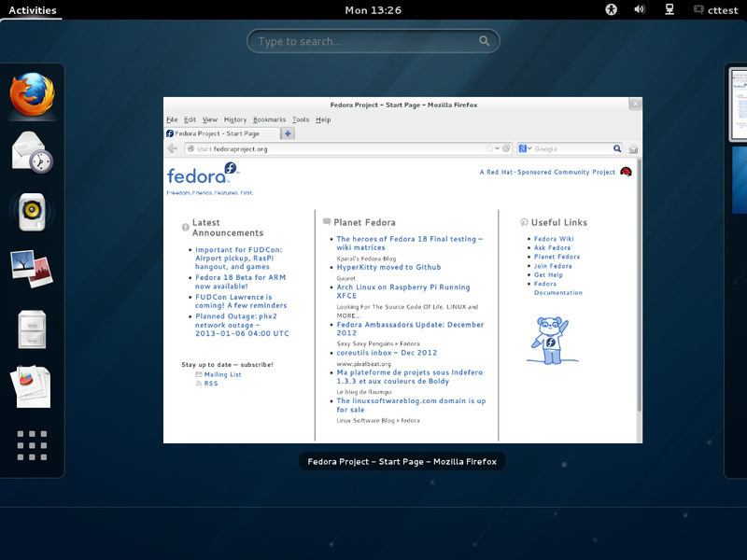Open the volume control menu
747x560 pixels.
click(640, 10)
